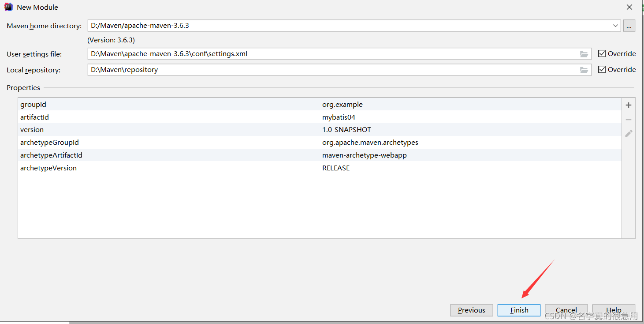
Task: Click value org.apache.maven.archetypes
Action: (370, 143)
